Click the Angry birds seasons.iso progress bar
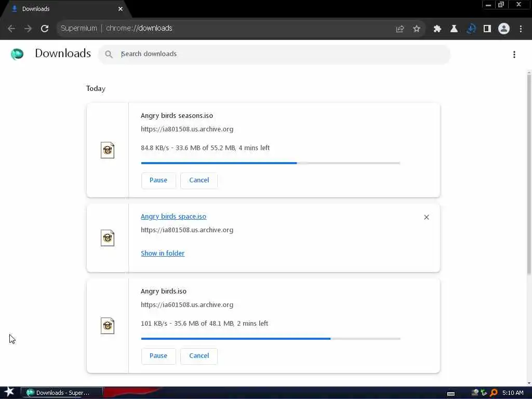 [x=270, y=163]
